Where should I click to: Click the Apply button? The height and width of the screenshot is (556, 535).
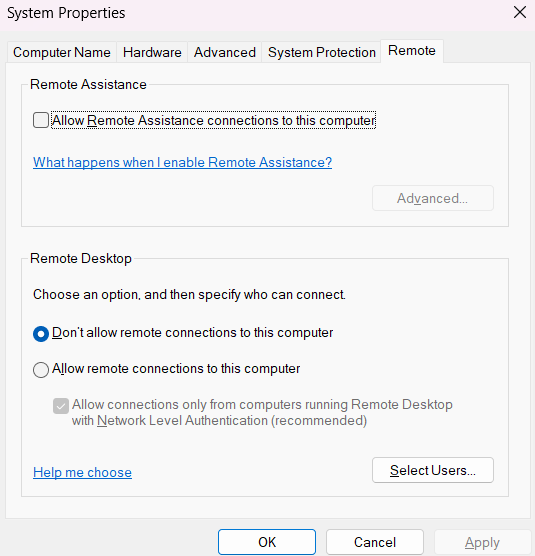click(482, 542)
